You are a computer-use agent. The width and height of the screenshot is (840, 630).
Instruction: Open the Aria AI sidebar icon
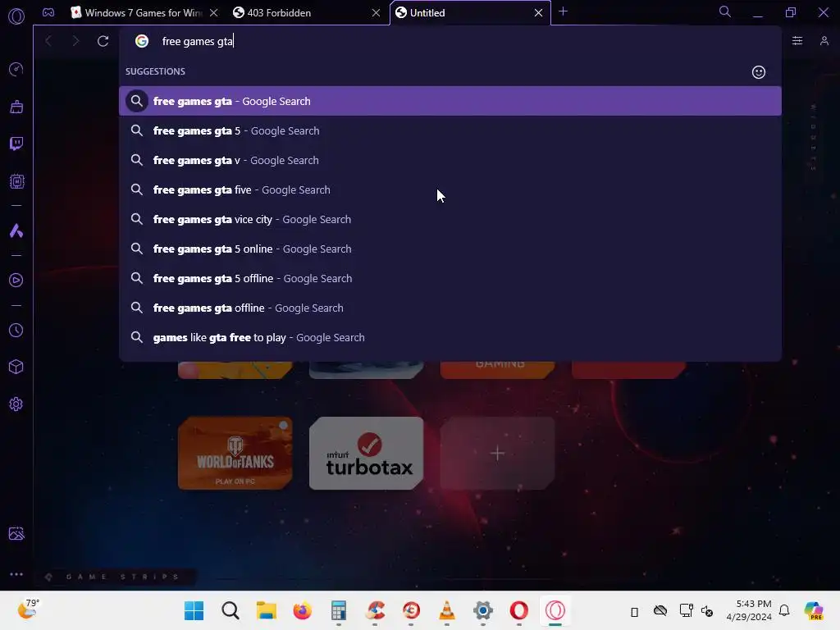16,231
